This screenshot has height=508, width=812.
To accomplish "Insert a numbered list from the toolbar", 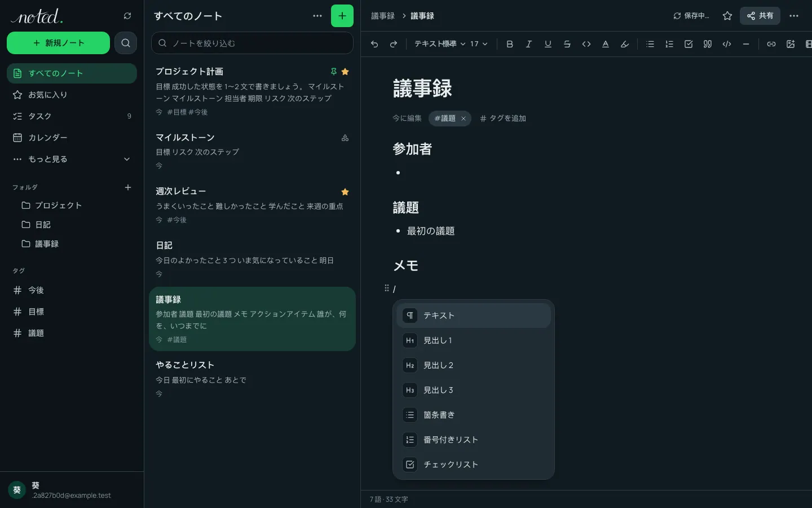I will pyautogui.click(x=669, y=44).
